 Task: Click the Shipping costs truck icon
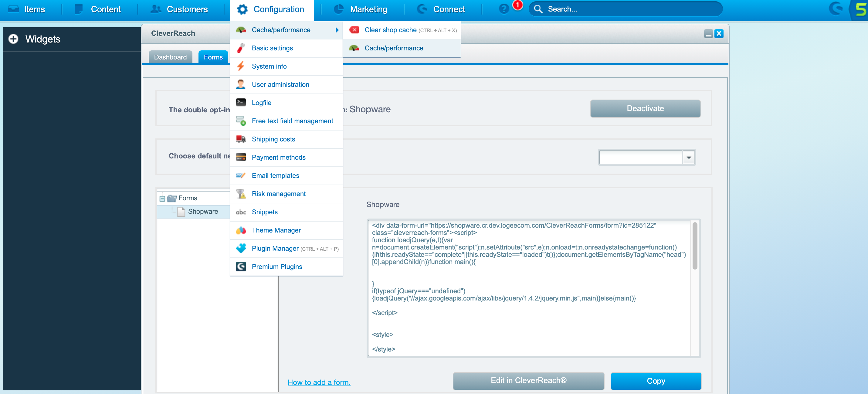241,139
